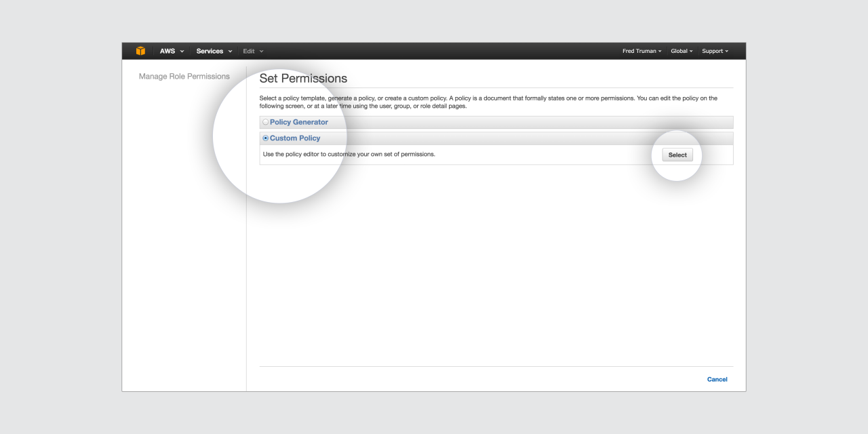Screen dimensions: 868x434
Task: Click the policy editor description text
Action: click(349, 155)
